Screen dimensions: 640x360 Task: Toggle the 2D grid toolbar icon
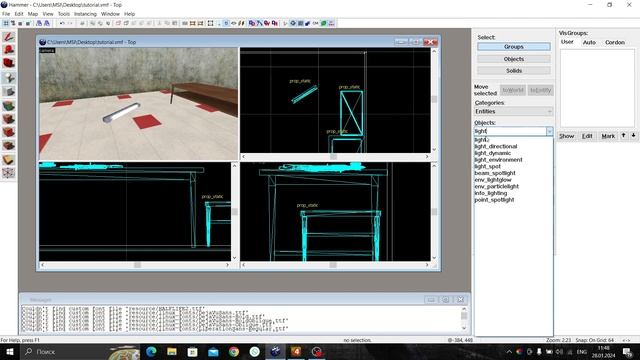[6, 23]
